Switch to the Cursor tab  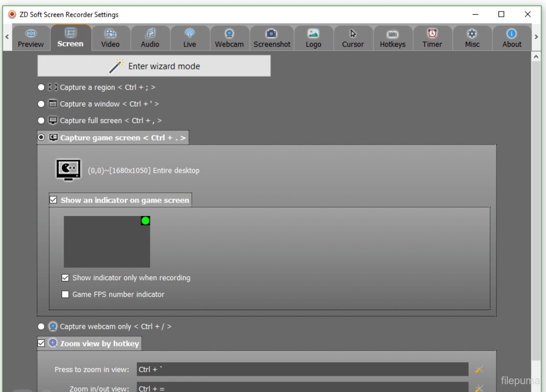point(353,38)
